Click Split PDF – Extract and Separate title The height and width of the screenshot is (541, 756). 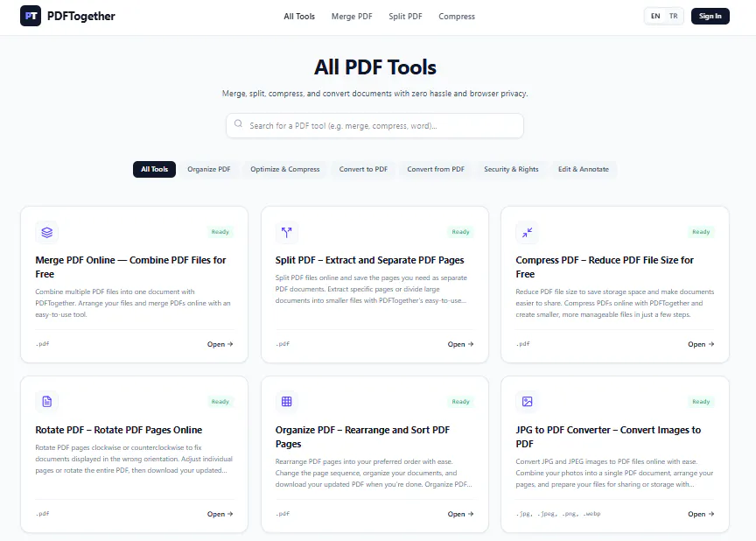370,260
